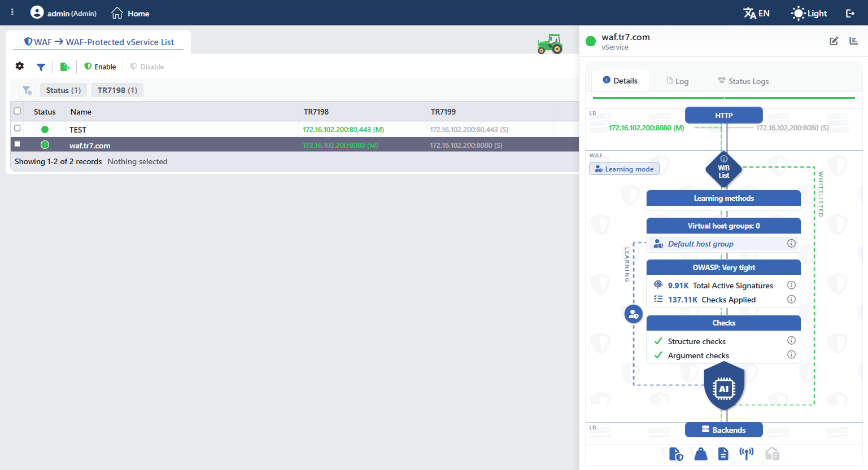Click the weight icon below Backends

click(x=701, y=454)
